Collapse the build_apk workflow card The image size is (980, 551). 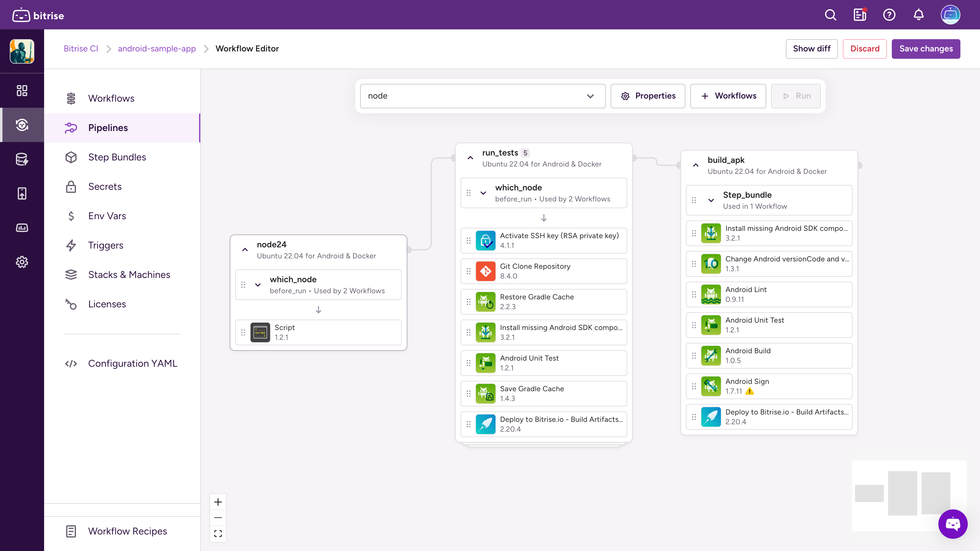695,165
